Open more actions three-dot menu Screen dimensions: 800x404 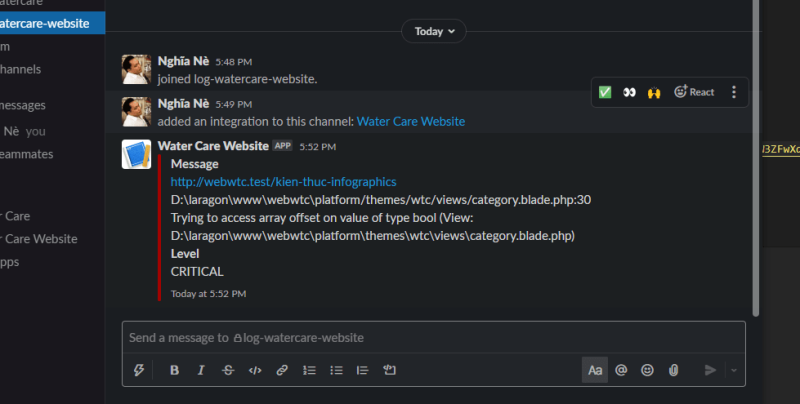[734, 92]
